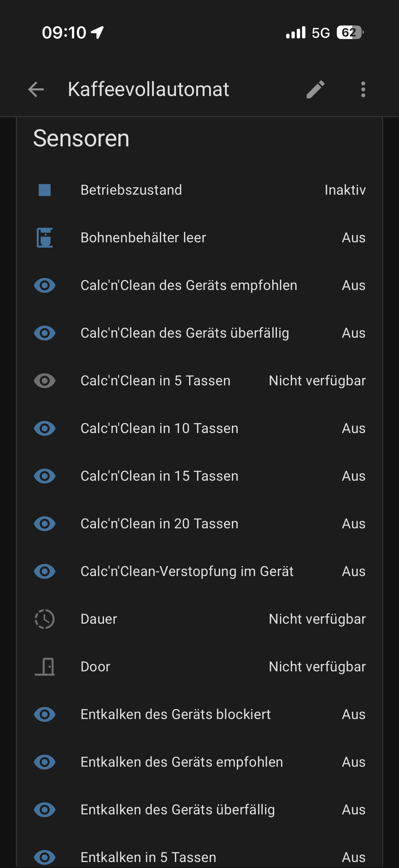Tap the clock icon next to Dauer

[44, 619]
